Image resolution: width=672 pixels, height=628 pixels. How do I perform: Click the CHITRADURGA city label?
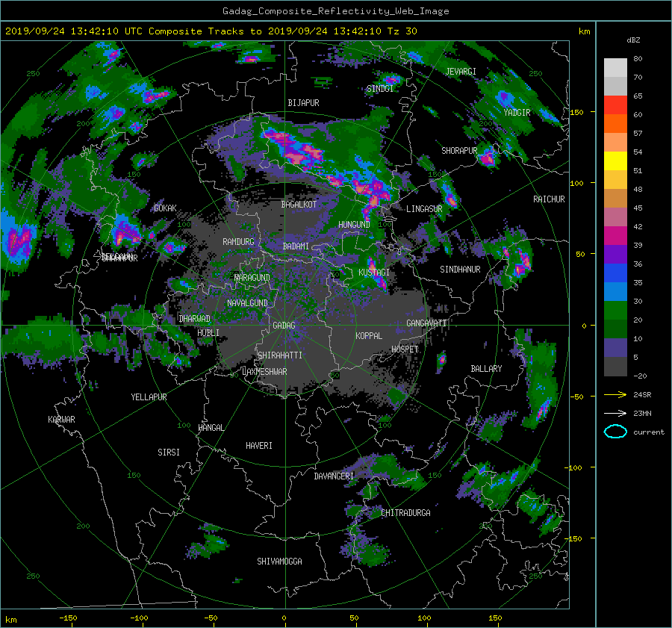tap(405, 513)
